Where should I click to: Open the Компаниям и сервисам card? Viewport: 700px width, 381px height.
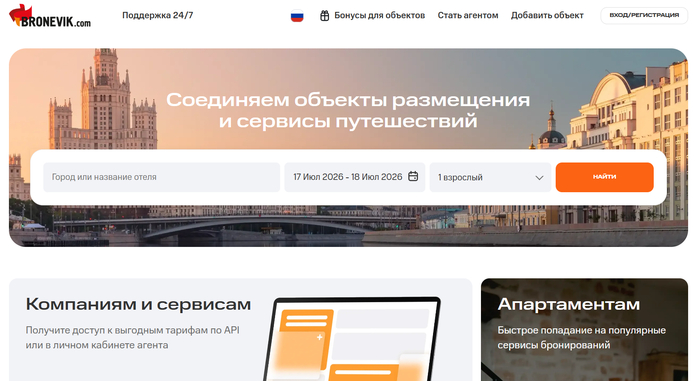(x=241, y=330)
